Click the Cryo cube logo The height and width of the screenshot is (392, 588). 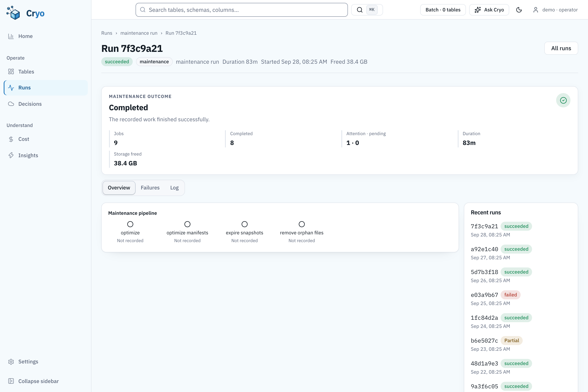coord(13,13)
